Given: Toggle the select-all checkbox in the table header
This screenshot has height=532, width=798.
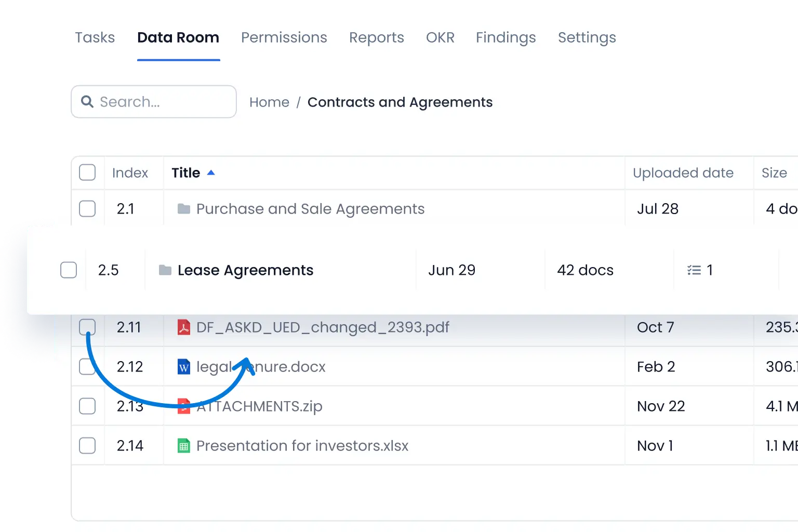Looking at the screenshot, I should tap(87, 172).
